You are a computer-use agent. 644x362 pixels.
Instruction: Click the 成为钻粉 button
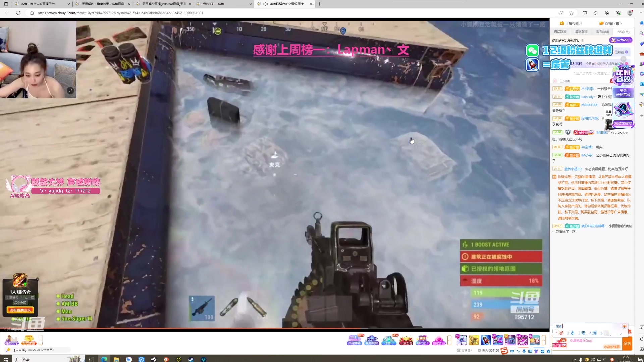621,40
